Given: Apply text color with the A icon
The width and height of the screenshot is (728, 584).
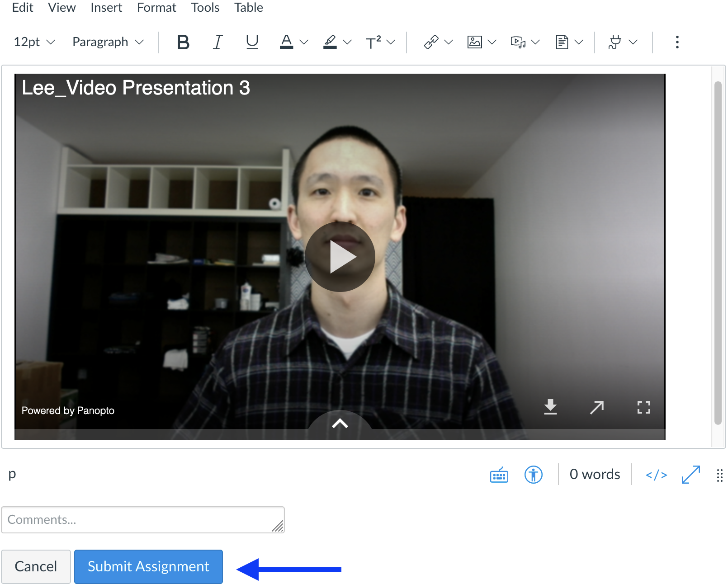Looking at the screenshot, I should [286, 42].
